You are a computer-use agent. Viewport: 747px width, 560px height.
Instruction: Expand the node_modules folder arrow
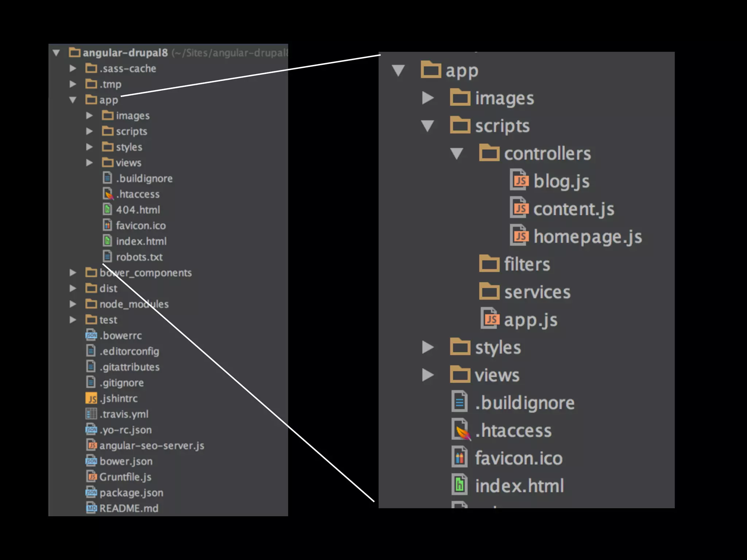point(73,304)
